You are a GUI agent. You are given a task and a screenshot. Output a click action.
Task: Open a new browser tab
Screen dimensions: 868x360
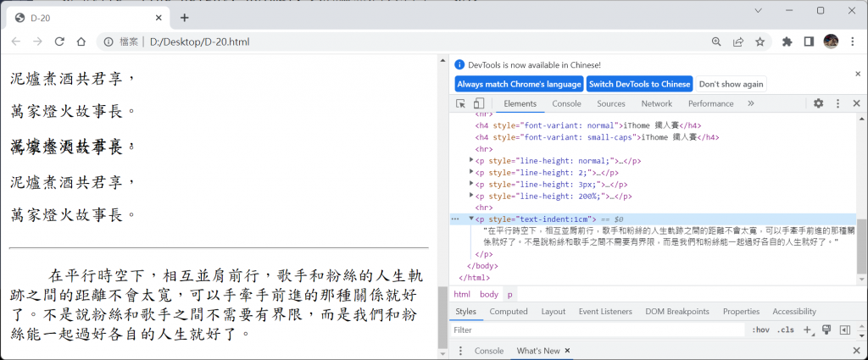point(184,18)
